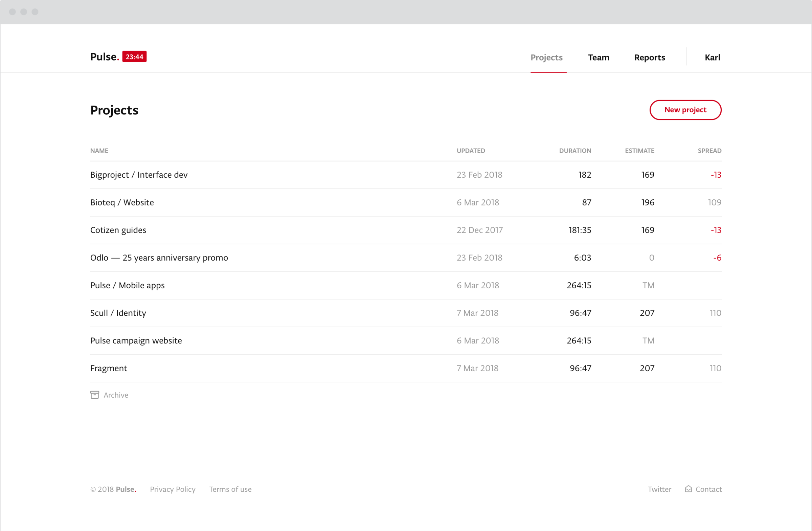Click the Projects page heading
812x531 pixels.
coord(114,110)
